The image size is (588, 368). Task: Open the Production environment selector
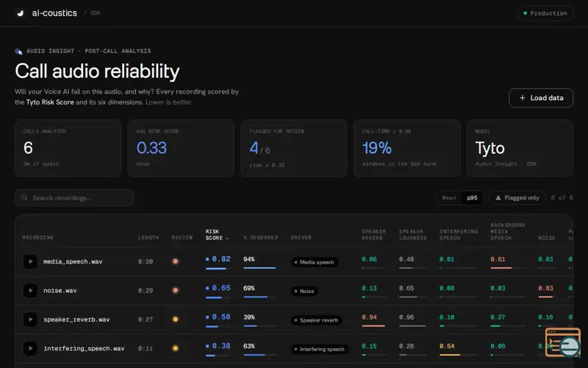(x=545, y=13)
